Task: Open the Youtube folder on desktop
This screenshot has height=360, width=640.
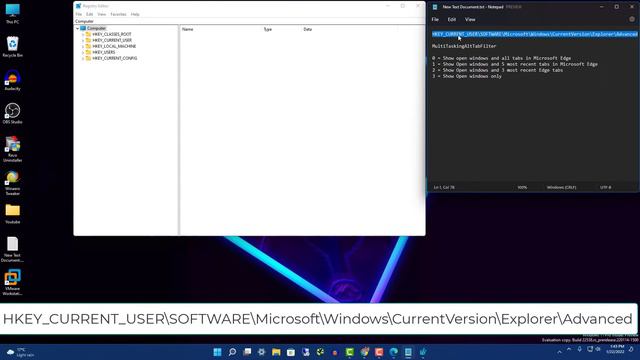Action: 12,214
